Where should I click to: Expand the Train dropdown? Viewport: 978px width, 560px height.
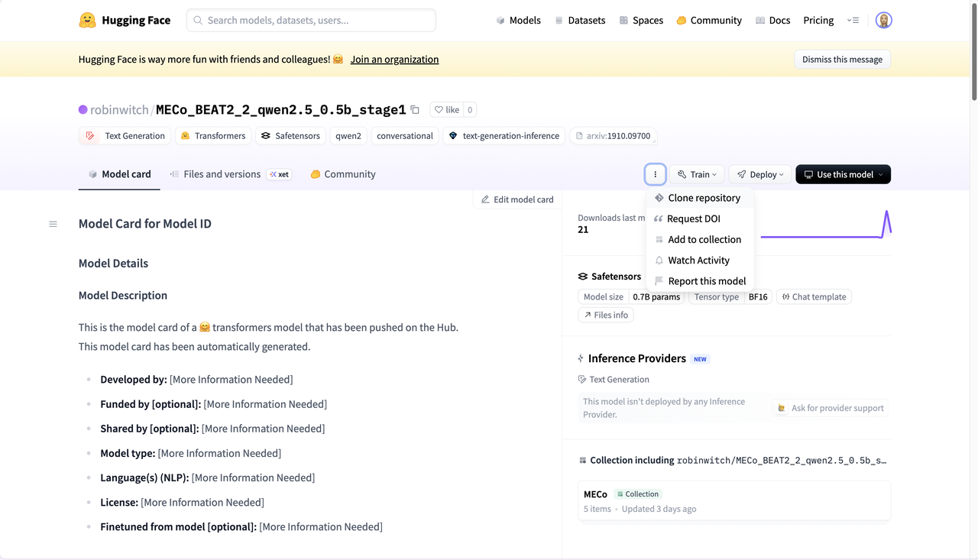click(x=698, y=174)
